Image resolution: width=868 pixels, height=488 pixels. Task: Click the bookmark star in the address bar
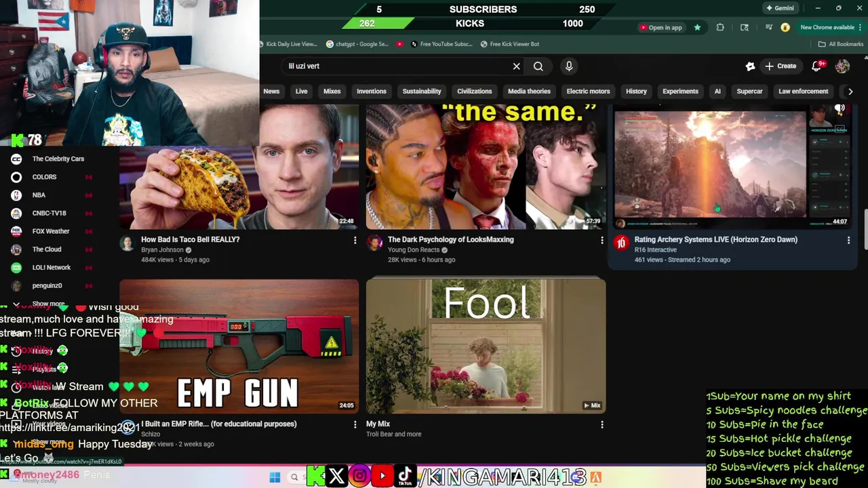(x=697, y=27)
